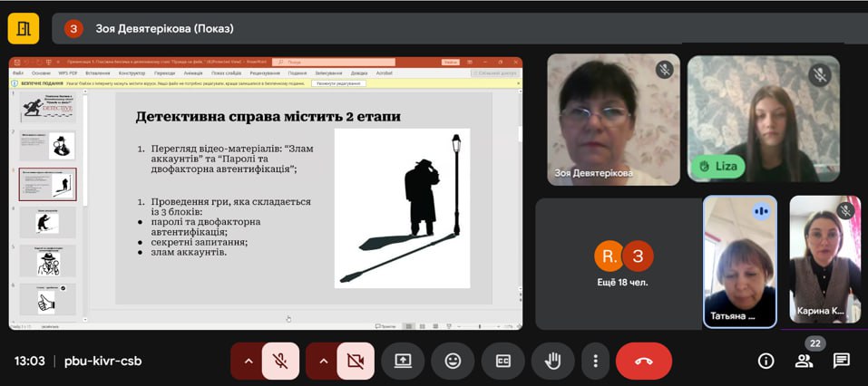The height and width of the screenshot is (386, 868).
Task: Open the meeting details info icon
Action: (x=766, y=361)
